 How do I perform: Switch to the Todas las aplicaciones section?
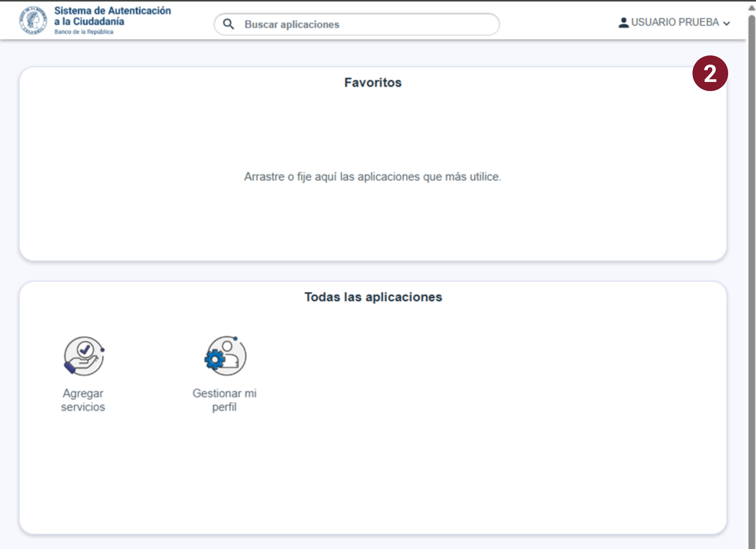[374, 296]
